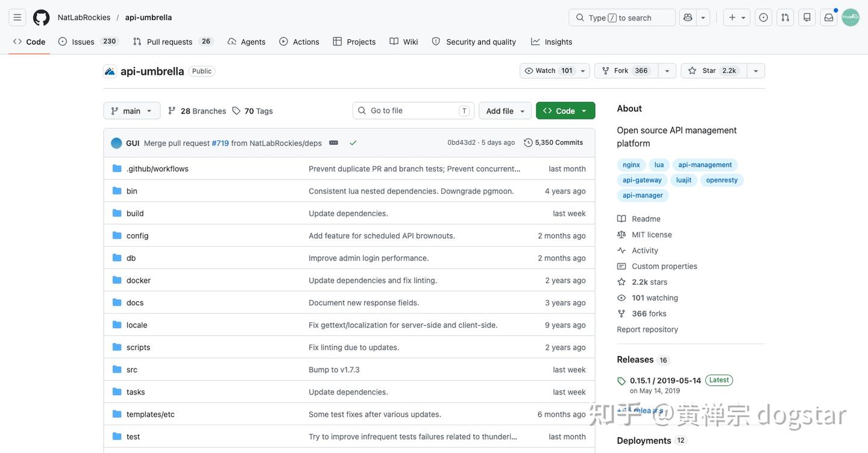Open the Copilot dropdown caret
Viewport: 868px width, 453px height.
(703, 17)
